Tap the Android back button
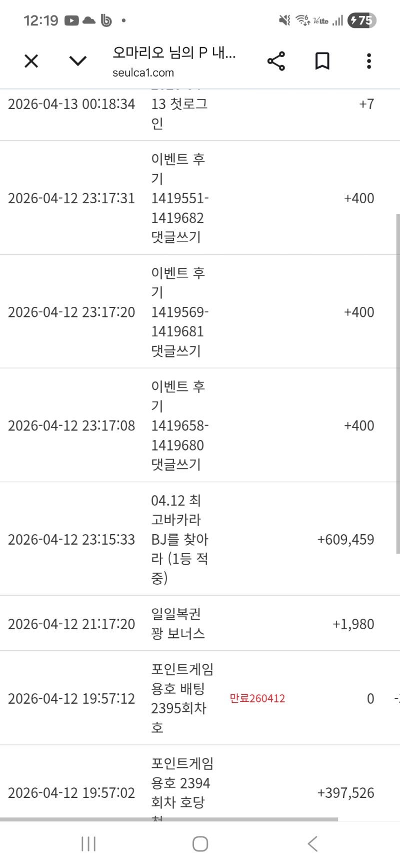Viewport: 400px width, 868px height. [312, 844]
